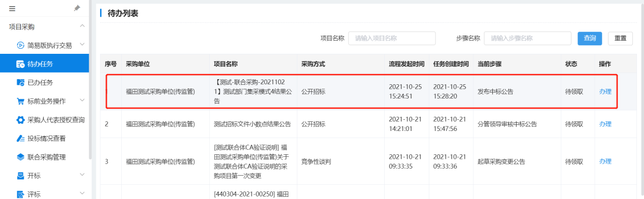644x199 pixels.
Task: Click the 序号 column header
Action: coord(111,64)
